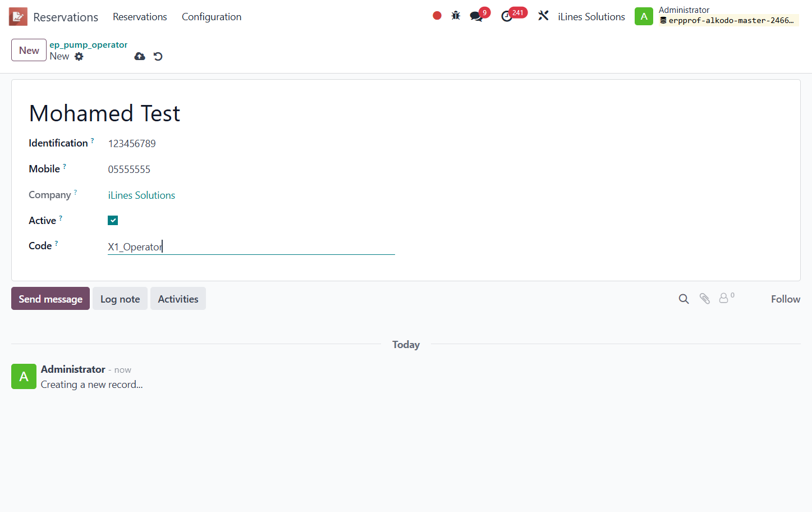The image size is (812, 512).
Task: Follow this record
Action: pos(786,299)
